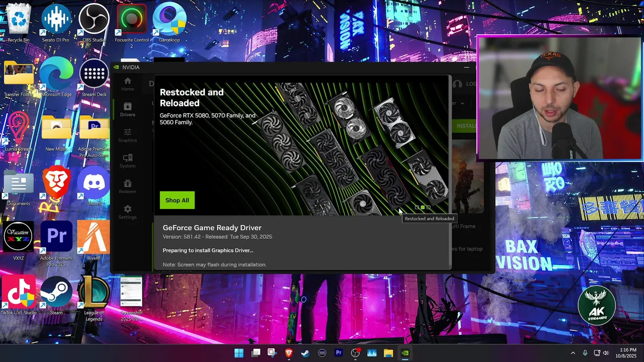The width and height of the screenshot is (644, 362).
Task: Select the Transfer Folder desktop icon
Action: pyautogui.click(x=18, y=78)
